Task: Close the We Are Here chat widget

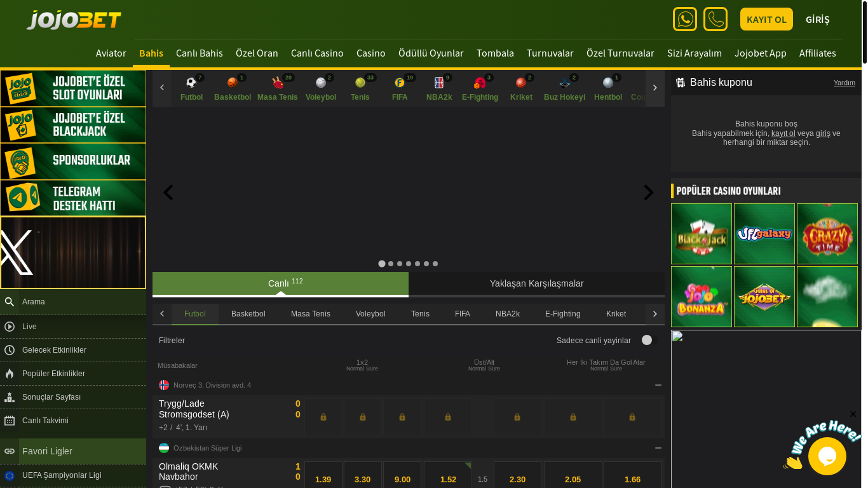Action: coord(853,414)
